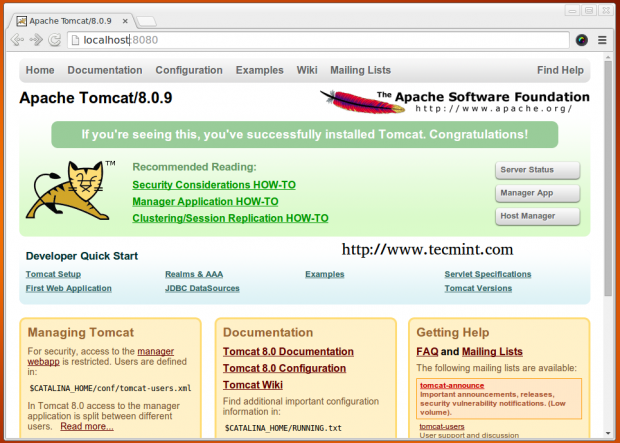Screen dimensions: 620x443
Task: Open the FAQ link in Getting Help
Action: click(427, 351)
